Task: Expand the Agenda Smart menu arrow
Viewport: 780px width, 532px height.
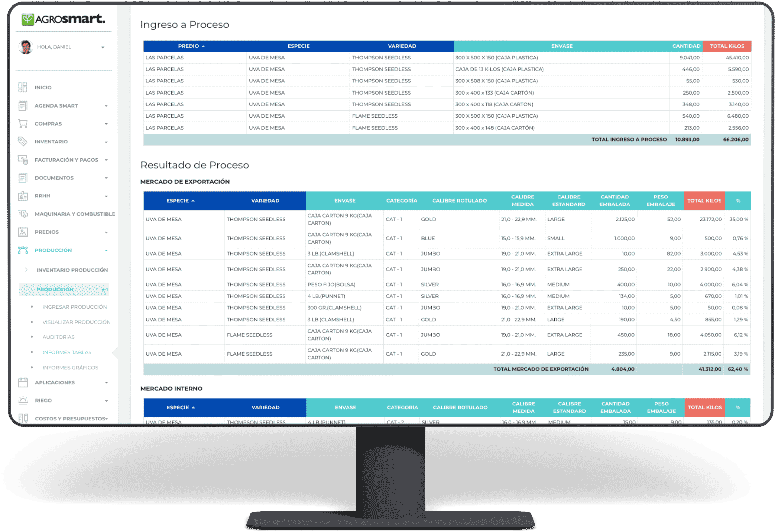Action: click(x=106, y=106)
